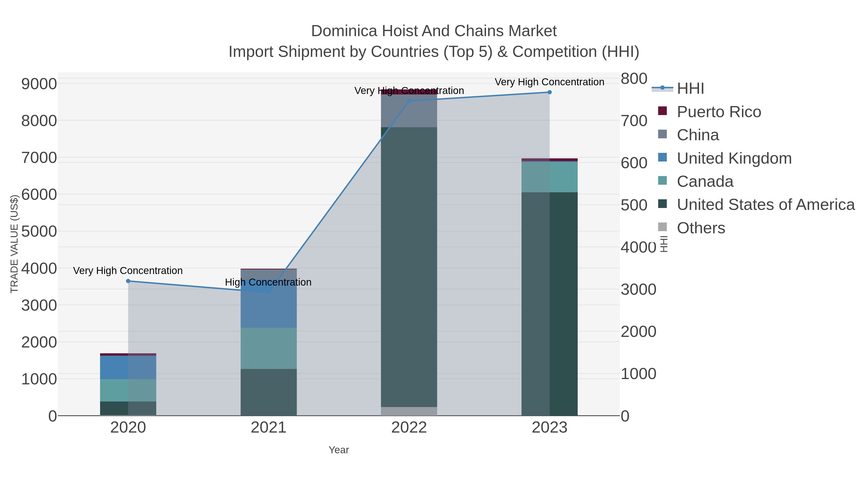Click 'Very High Concentration' annotation above 2020
The width and height of the screenshot is (868, 488).
[x=128, y=271]
